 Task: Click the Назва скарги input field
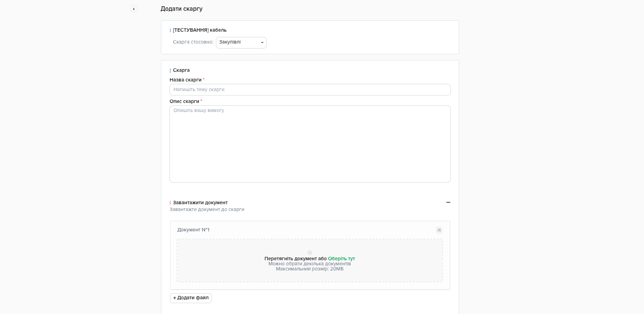[x=310, y=90]
